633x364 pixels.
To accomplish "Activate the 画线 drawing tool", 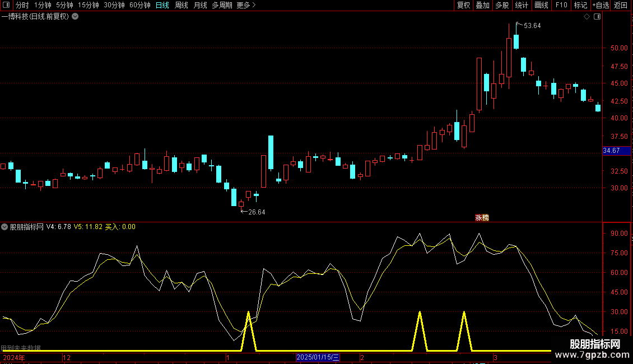I will coord(541,5).
